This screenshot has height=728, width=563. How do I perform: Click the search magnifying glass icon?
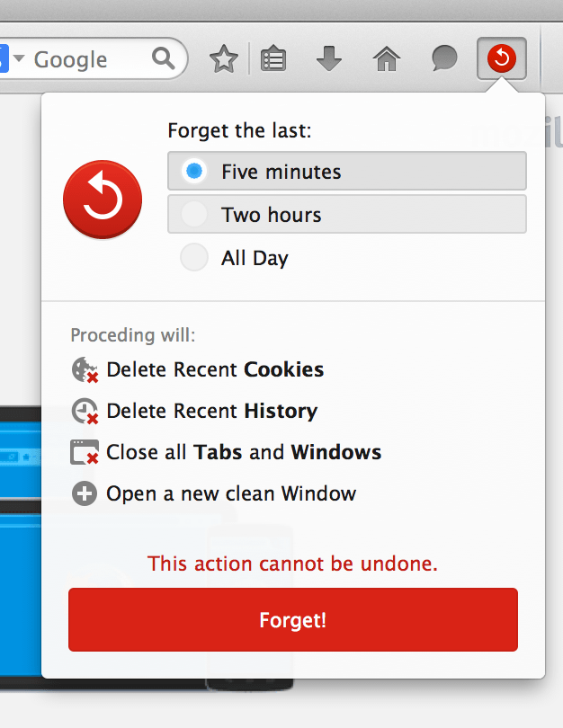164,59
